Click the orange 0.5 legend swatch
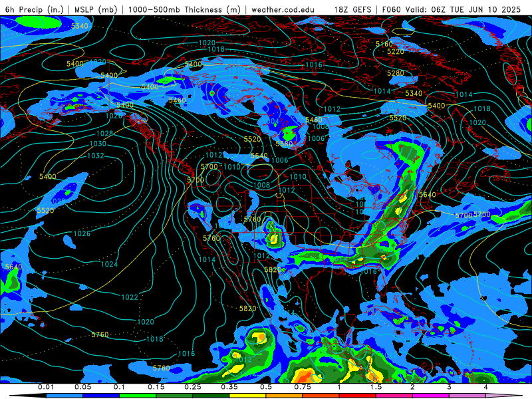The image size is (532, 399). (285, 396)
